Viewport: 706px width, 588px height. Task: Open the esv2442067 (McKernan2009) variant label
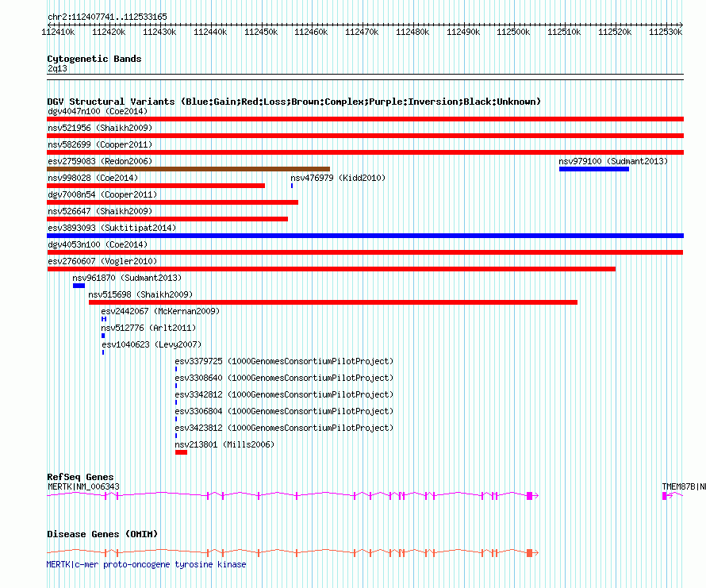160,311
